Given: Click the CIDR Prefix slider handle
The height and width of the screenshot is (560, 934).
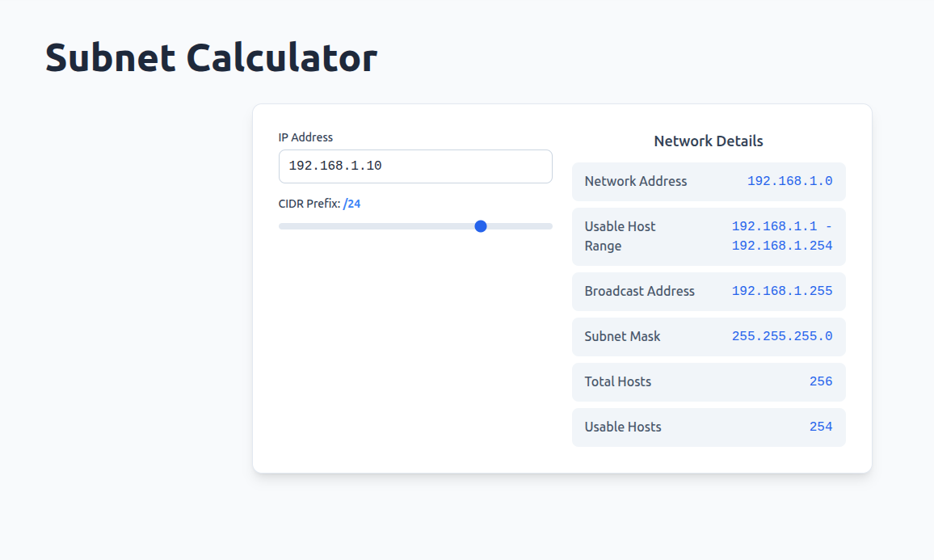Looking at the screenshot, I should click(481, 226).
